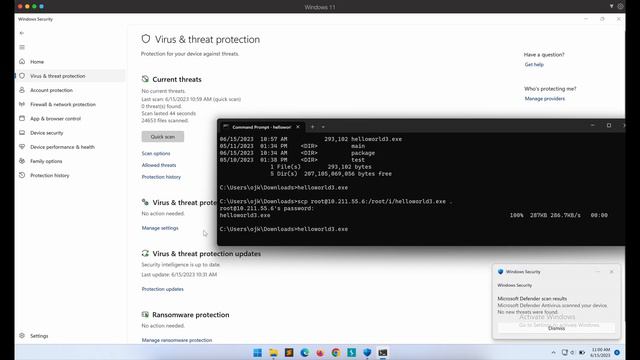
Task: Open the Command Prompt taskbar icon
Action: tap(382, 353)
